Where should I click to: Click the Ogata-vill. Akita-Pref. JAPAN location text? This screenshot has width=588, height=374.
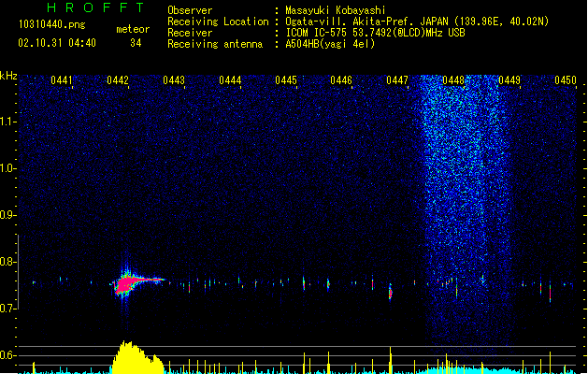[366, 22]
